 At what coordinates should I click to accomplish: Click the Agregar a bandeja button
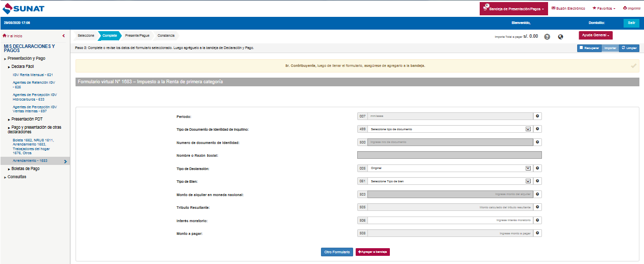[373, 252]
